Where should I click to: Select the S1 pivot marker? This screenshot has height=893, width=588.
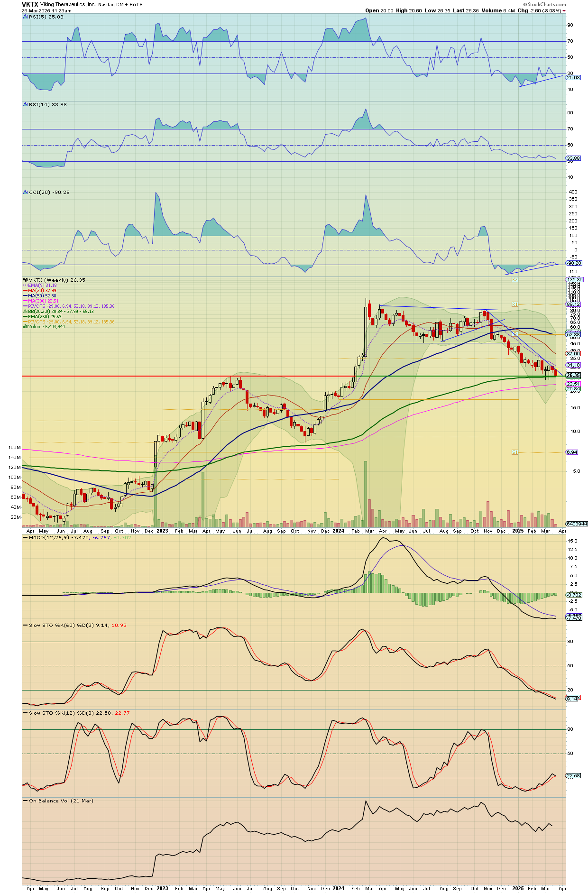(x=515, y=452)
